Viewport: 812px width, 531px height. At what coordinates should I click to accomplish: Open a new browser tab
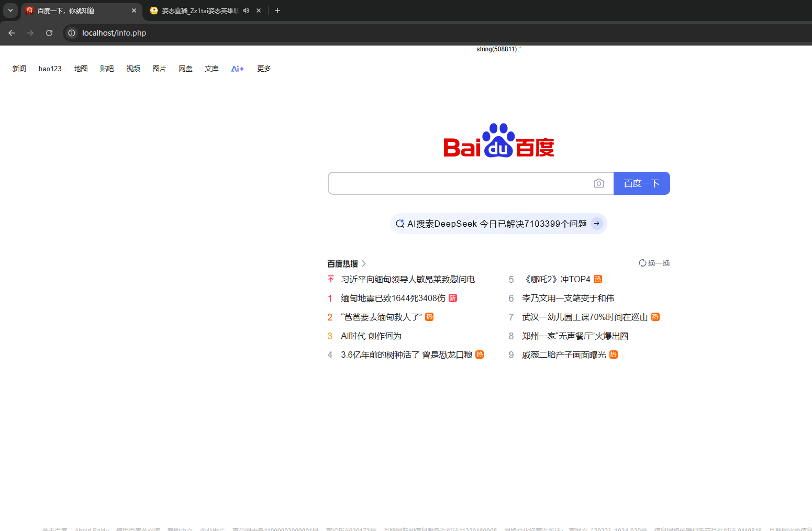[x=277, y=10]
